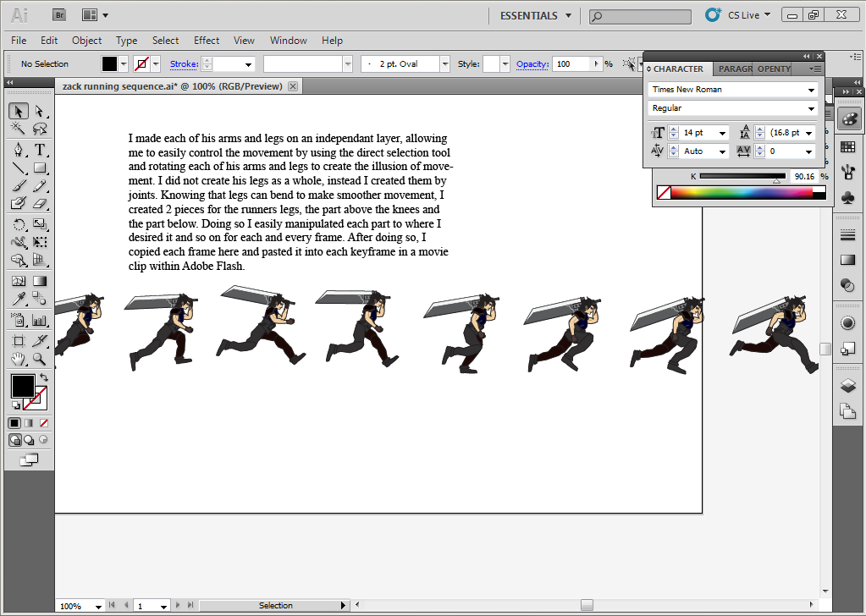Open the Symbols panel club icon
The width and height of the screenshot is (866, 616).
click(x=847, y=198)
